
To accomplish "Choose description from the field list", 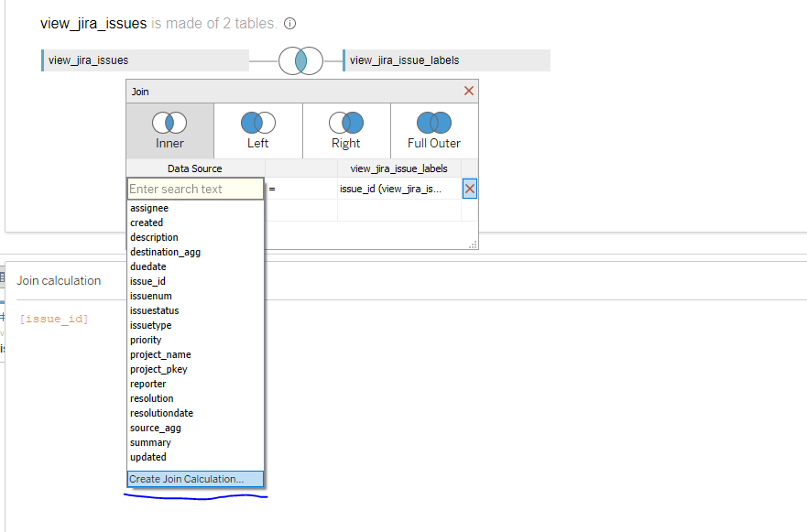I will (x=195, y=237).
